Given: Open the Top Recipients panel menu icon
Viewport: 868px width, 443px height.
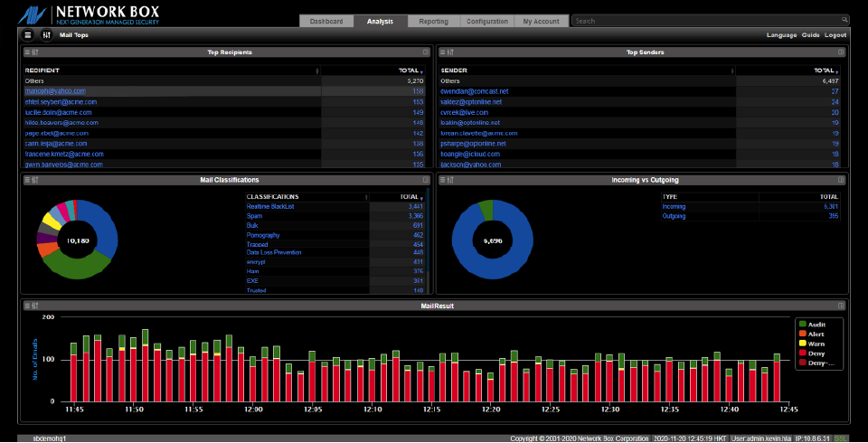Looking at the screenshot, I should [27, 52].
